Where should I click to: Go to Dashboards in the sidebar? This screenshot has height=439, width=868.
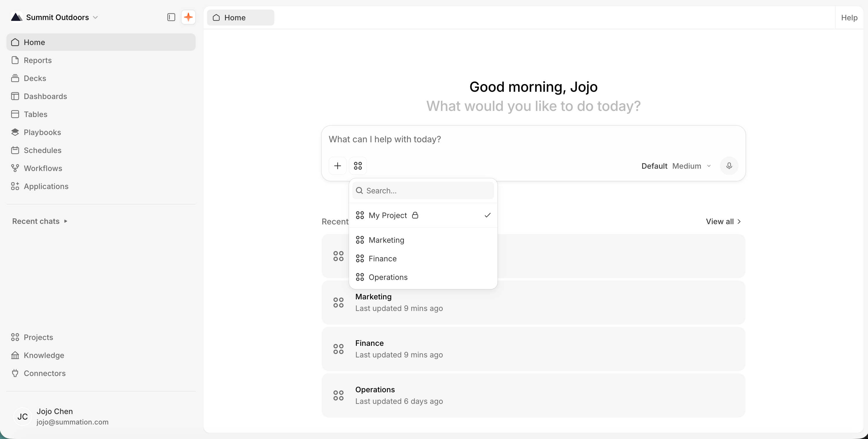[x=101, y=96]
